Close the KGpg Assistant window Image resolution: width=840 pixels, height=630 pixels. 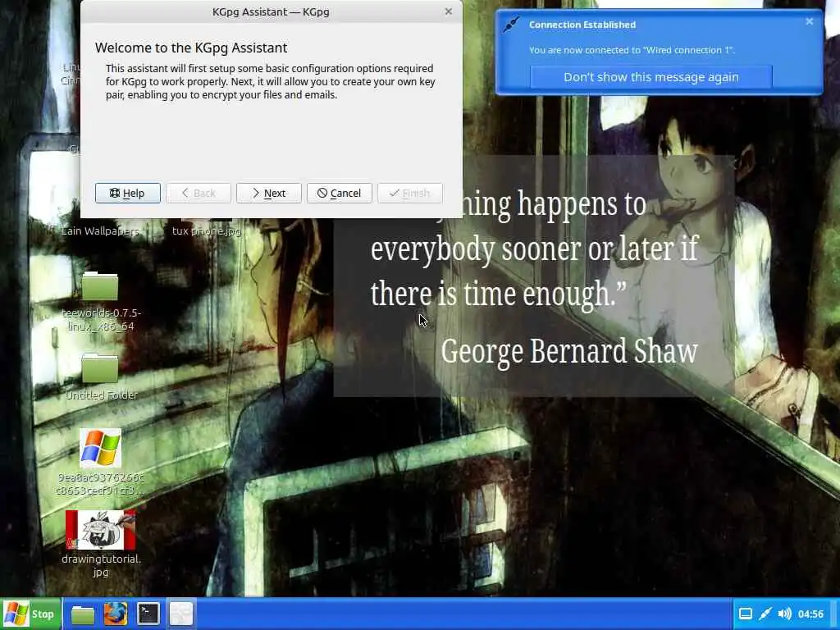(x=449, y=11)
